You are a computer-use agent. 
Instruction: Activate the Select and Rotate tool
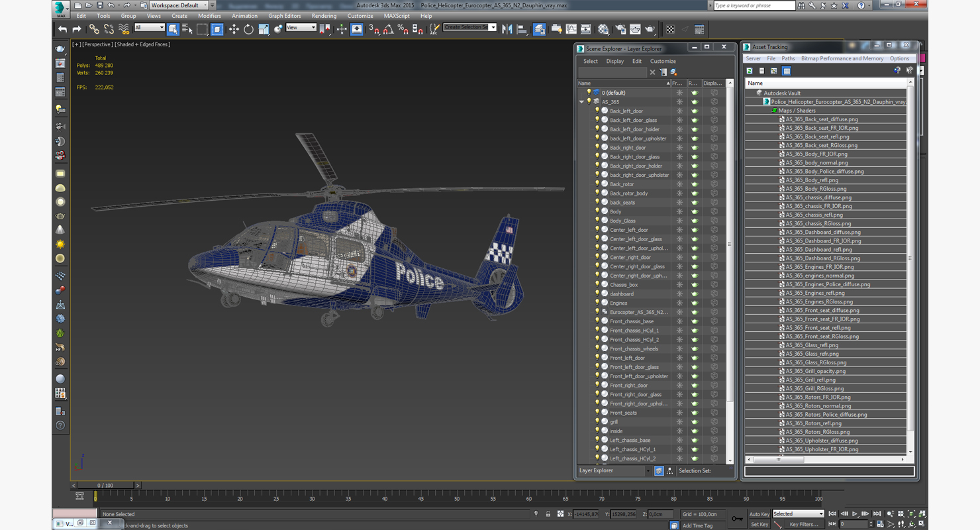tap(248, 29)
